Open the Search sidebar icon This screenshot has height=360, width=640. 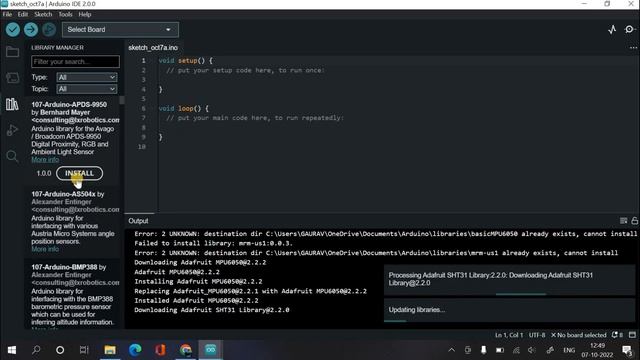[12, 156]
